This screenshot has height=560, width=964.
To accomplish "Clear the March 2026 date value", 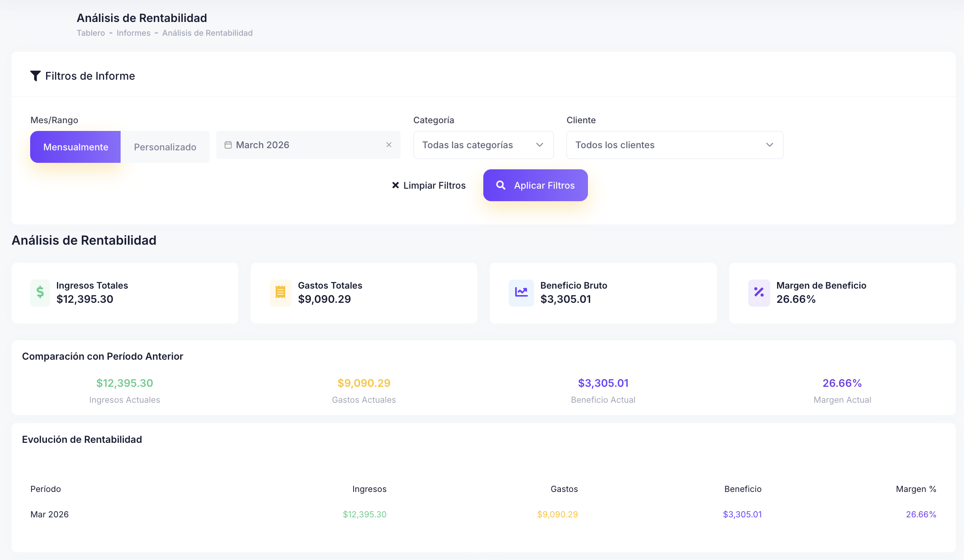I will pyautogui.click(x=389, y=145).
